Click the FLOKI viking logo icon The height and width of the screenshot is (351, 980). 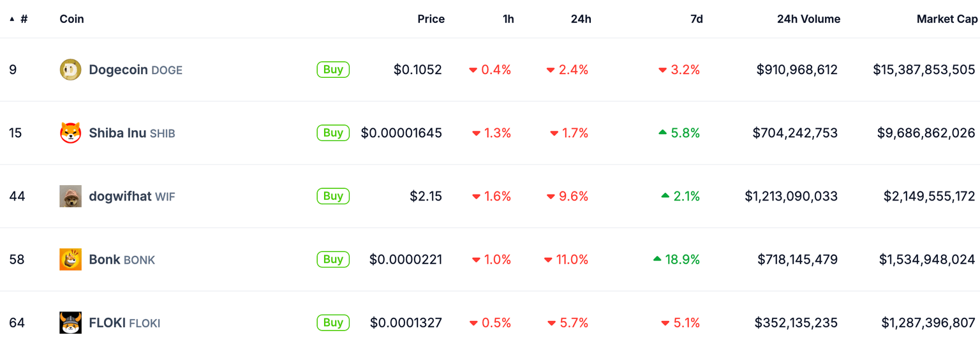click(70, 323)
